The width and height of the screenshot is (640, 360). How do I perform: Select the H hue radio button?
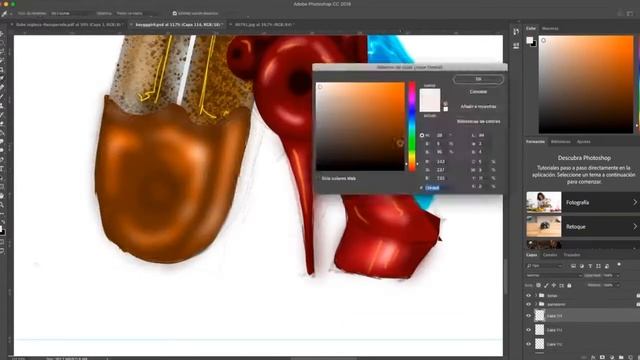pyautogui.click(x=422, y=135)
